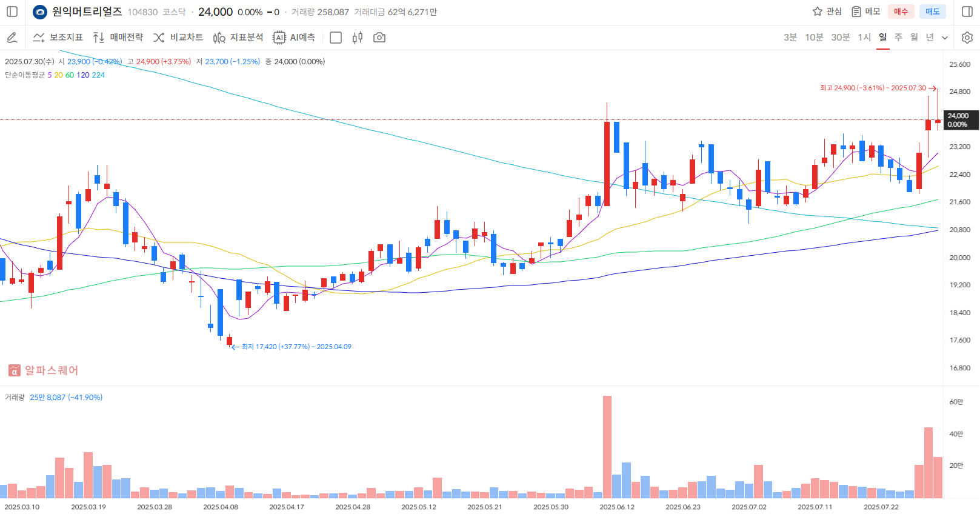
Task: Click the 단순이동평균 indicator label
Action: pyautogui.click(x=25, y=75)
